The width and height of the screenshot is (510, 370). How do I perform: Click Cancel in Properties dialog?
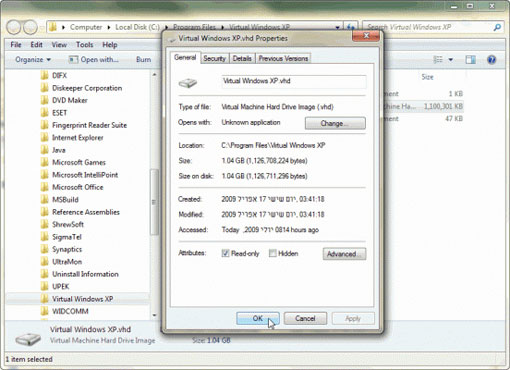tap(305, 318)
